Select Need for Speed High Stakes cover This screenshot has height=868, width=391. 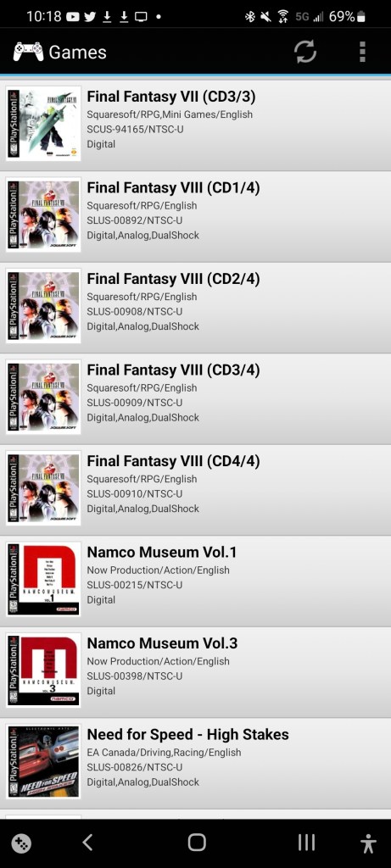click(44, 762)
